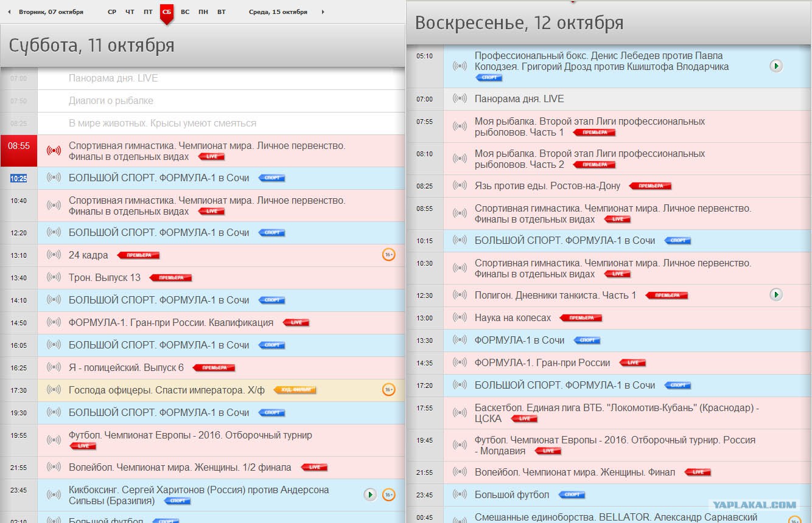Image resolution: width=812 pixels, height=523 pixels.
Task: Click broadcast icon beside Я - полицейский
Action: coord(54,368)
